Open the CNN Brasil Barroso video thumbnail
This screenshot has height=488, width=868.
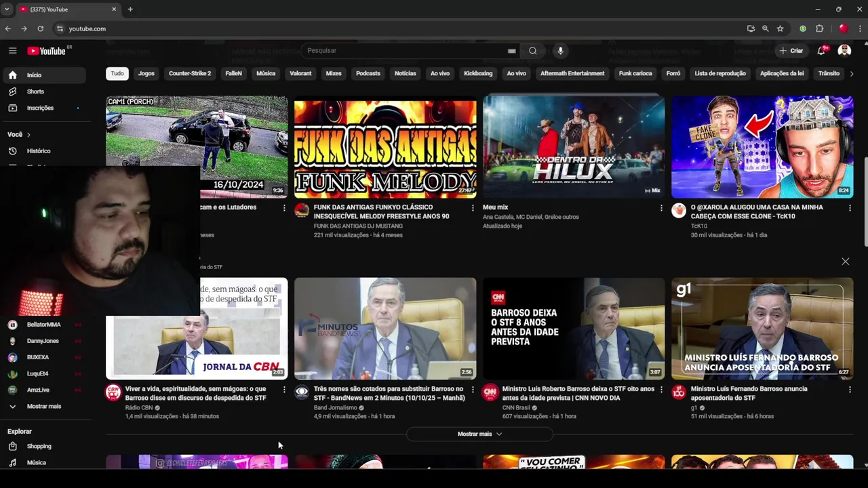click(574, 328)
